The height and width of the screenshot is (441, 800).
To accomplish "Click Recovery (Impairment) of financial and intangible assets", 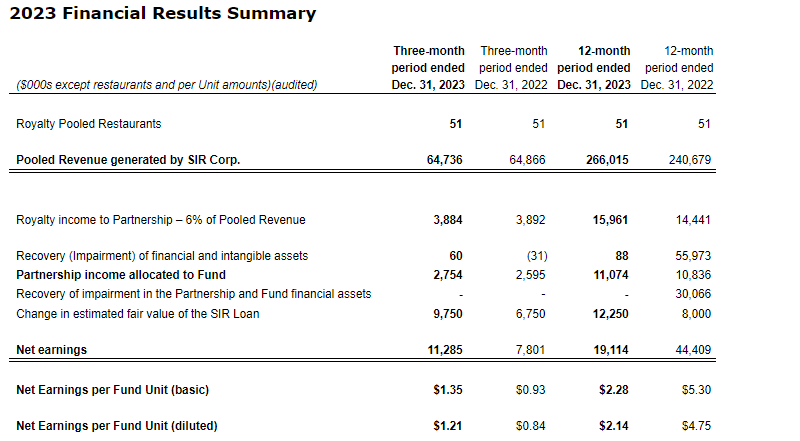I will [x=162, y=257].
